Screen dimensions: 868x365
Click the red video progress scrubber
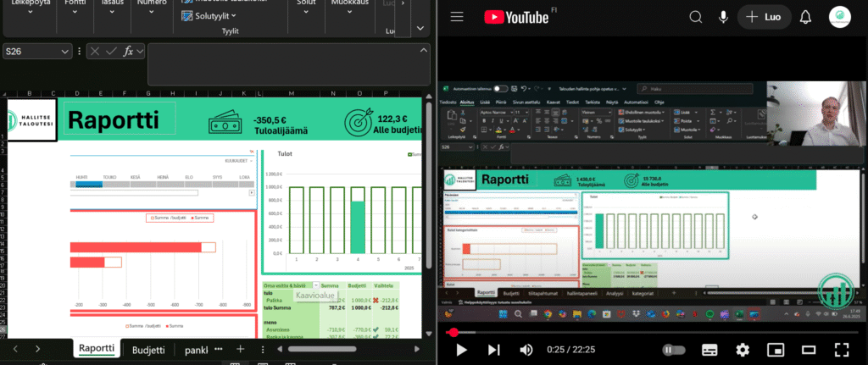(453, 332)
